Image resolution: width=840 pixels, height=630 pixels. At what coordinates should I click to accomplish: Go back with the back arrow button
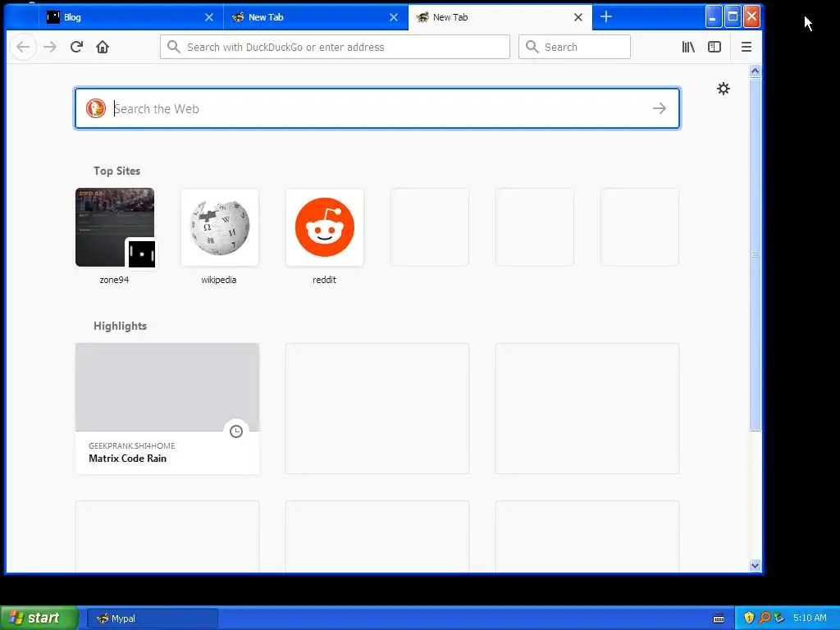coord(23,47)
